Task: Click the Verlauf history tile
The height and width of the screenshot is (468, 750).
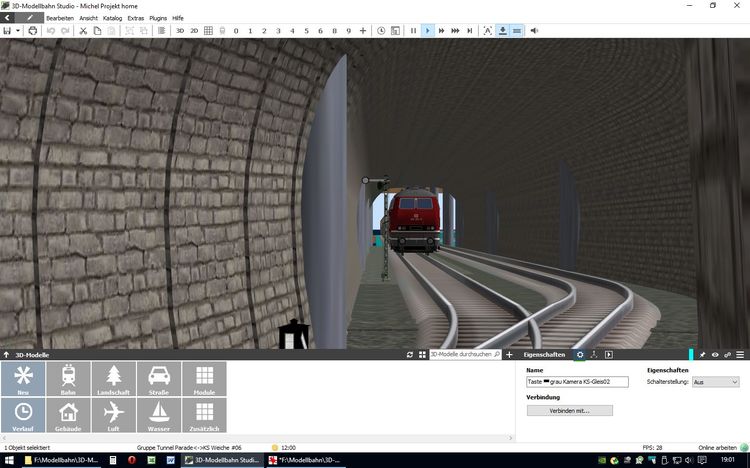Action: pyautogui.click(x=23, y=415)
